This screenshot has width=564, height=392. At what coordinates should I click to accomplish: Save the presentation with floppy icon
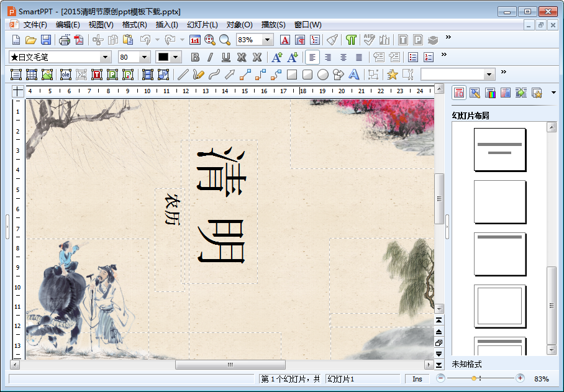46,40
